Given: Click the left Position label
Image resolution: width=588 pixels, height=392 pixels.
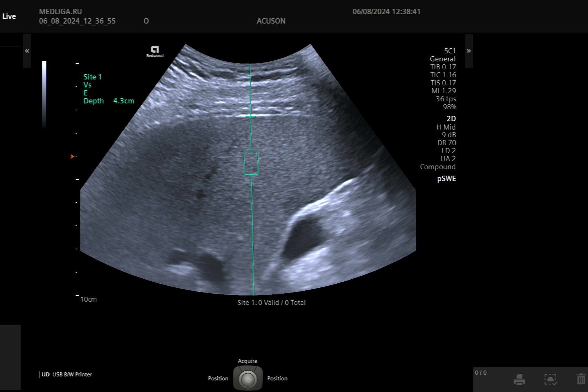Looking at the screenshot, I should [218, 378].
